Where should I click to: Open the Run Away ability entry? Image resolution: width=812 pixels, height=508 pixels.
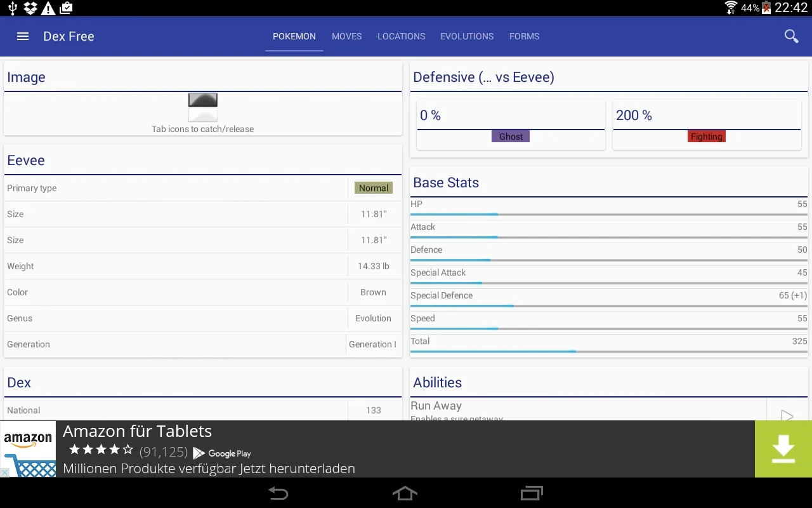(x=588, y=410)
